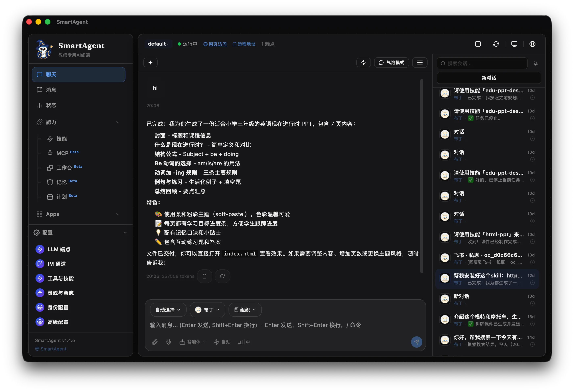The height and width of the screenshot is (392, 574).
Task: Open conversation 帮我安装好这个skill
Action: point(487,279)
